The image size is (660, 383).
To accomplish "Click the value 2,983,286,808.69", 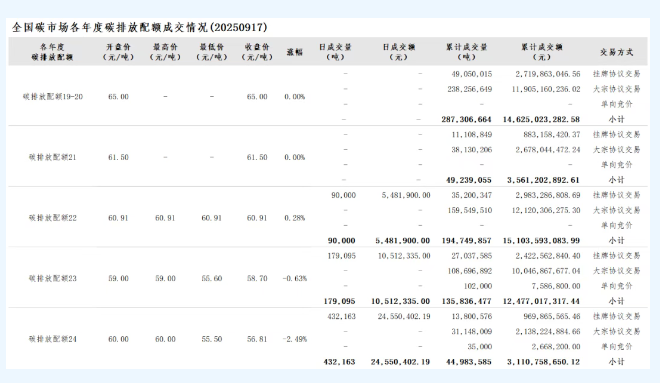I will click(548, 195).
